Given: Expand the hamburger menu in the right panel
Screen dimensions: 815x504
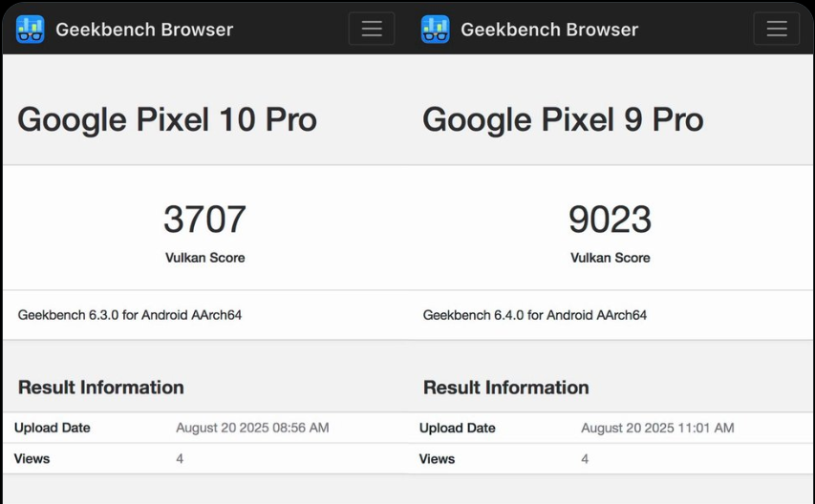Looking at the screenshot, I should point(777,29).
